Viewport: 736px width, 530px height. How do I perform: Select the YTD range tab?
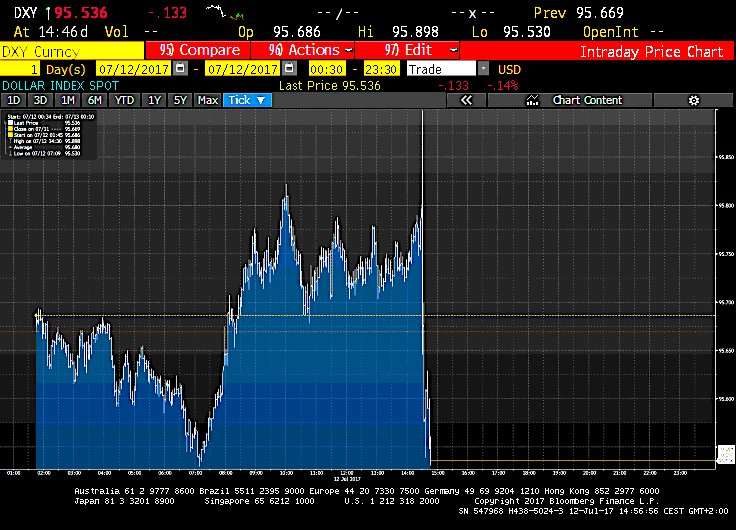click(124, 100)
